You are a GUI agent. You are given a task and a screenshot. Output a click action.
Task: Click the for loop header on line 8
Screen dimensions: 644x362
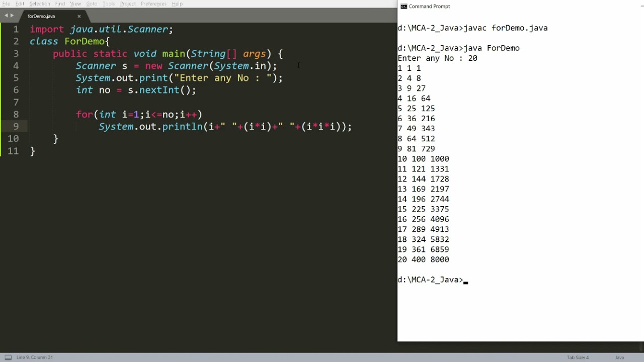[139, 115]
